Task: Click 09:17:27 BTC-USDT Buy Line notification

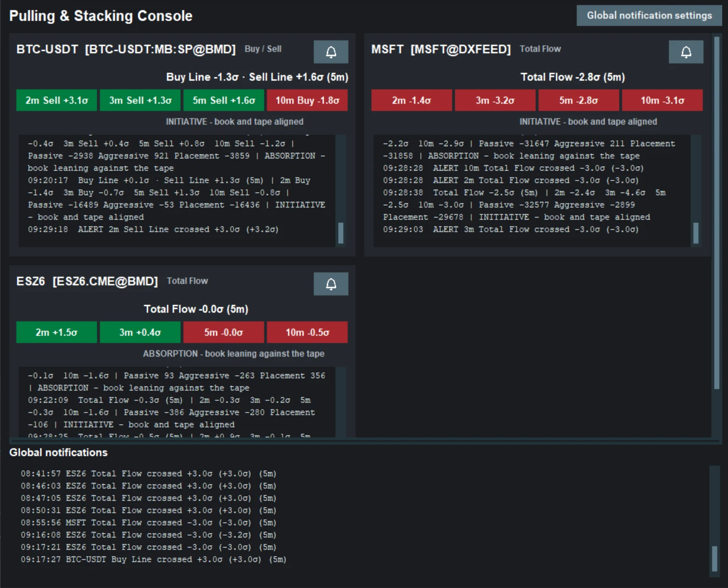Action: coord(154,560)
